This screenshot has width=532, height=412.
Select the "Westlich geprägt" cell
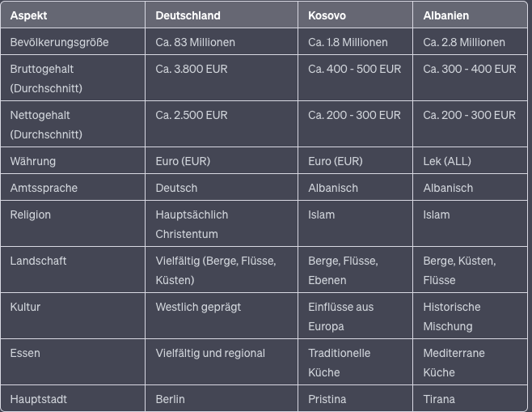198,307
